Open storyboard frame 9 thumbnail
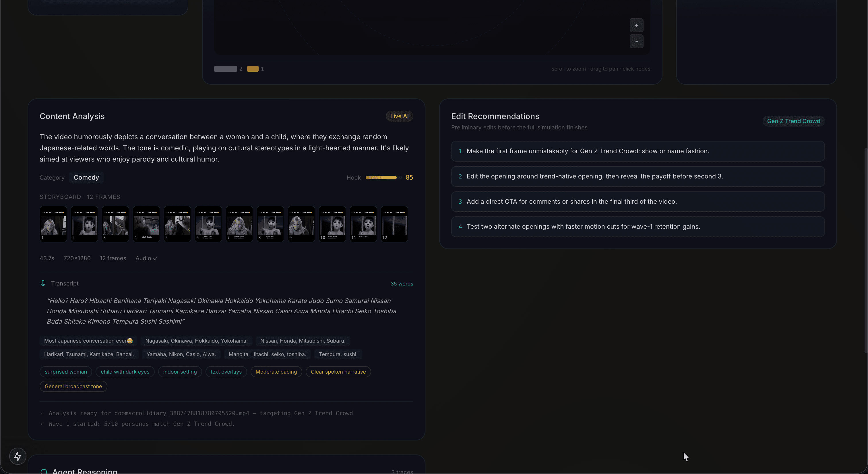Screen dimensions: 868x474 (x=301, y=224)
